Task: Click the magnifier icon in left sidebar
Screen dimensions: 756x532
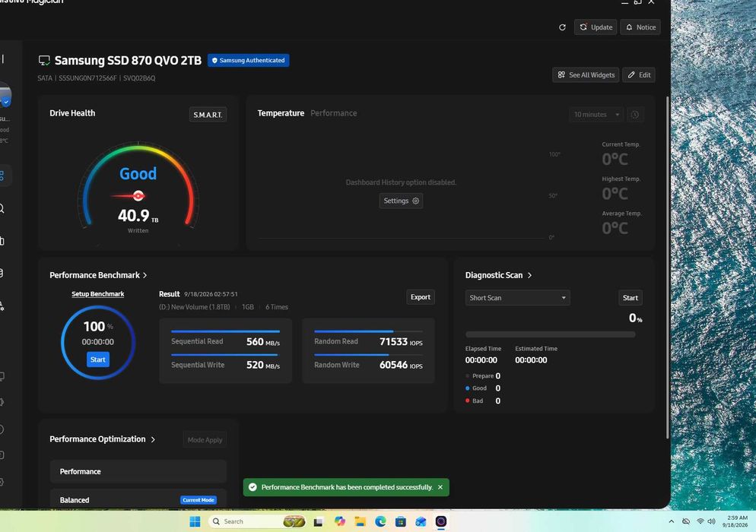Action: [x=2, y=209]
